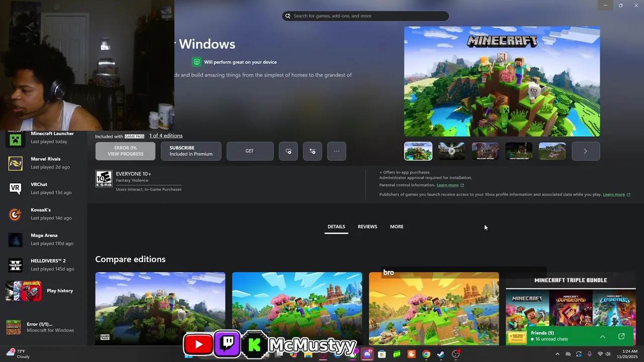
Task: Open Mage Arena icon in sidebar
Action: (15, 240)
